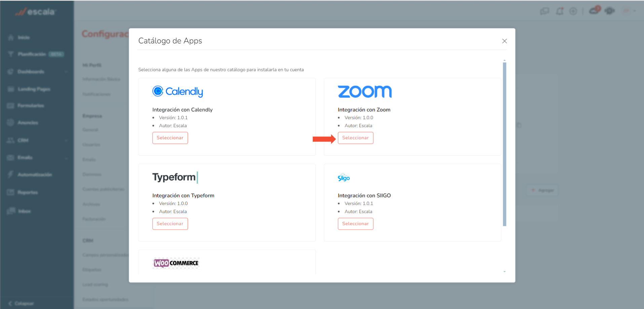This screenshot has width=644, height=309.
Task: Click the catalog scroll up arrow
Action: 504,60
